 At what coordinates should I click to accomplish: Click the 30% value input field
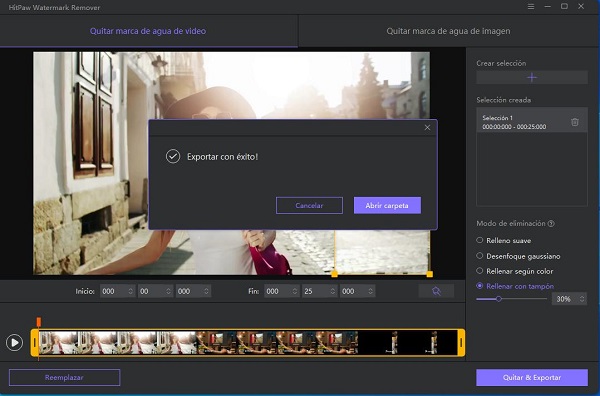[x=569, y=299]
